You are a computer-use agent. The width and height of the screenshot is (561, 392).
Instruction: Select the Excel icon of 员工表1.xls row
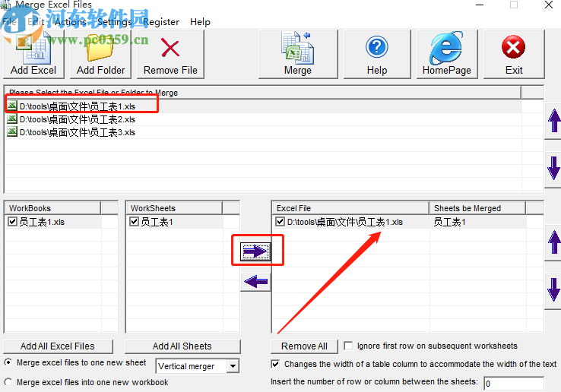[12, 106]
